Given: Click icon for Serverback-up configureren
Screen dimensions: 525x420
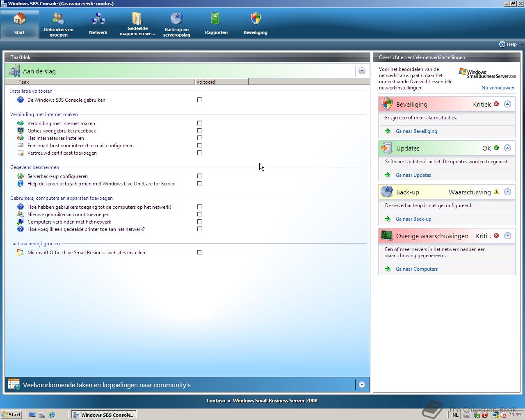Looking at the screenshot, I should pos(21,176).
